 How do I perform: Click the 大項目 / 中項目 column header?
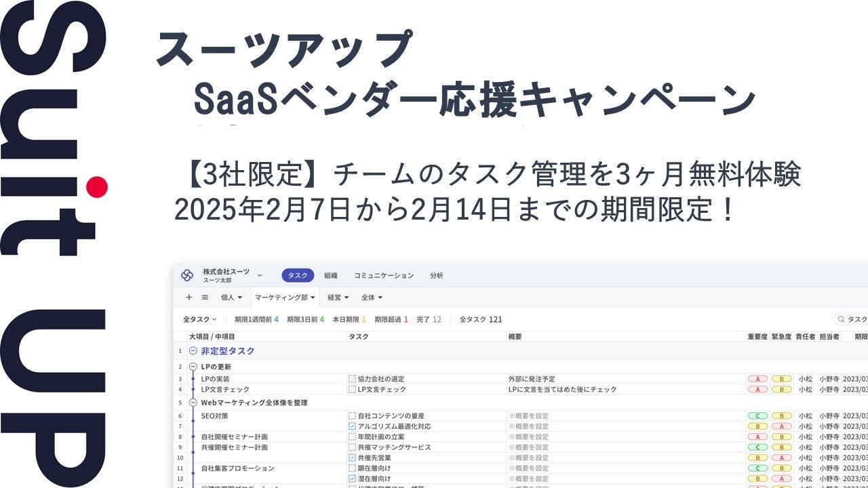click(x=212, y=336)
